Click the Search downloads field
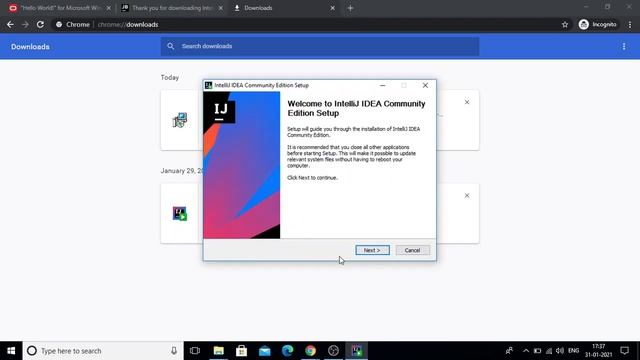The height and width of the screenshot is (360, 640). pyautogui.click(x=320, y=46)
